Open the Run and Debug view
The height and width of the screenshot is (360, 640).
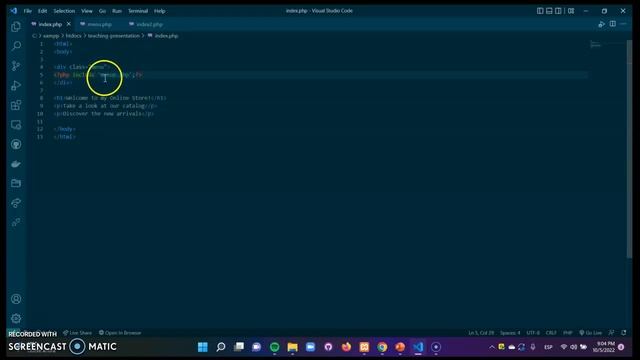[16, 85]
